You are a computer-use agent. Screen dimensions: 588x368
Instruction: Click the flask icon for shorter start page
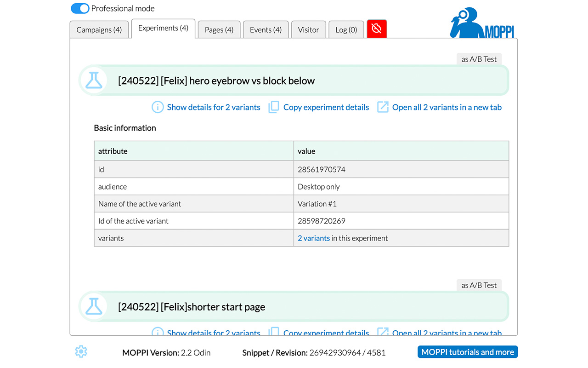click(x=94, y=307)
